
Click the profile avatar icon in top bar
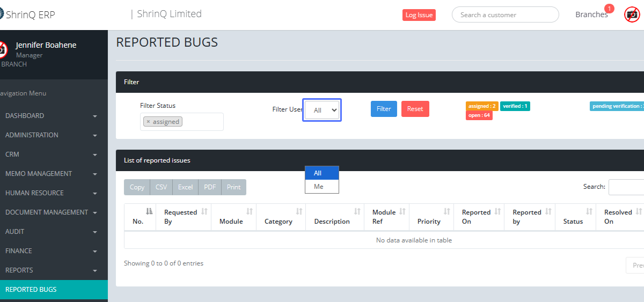pos(632,14)
